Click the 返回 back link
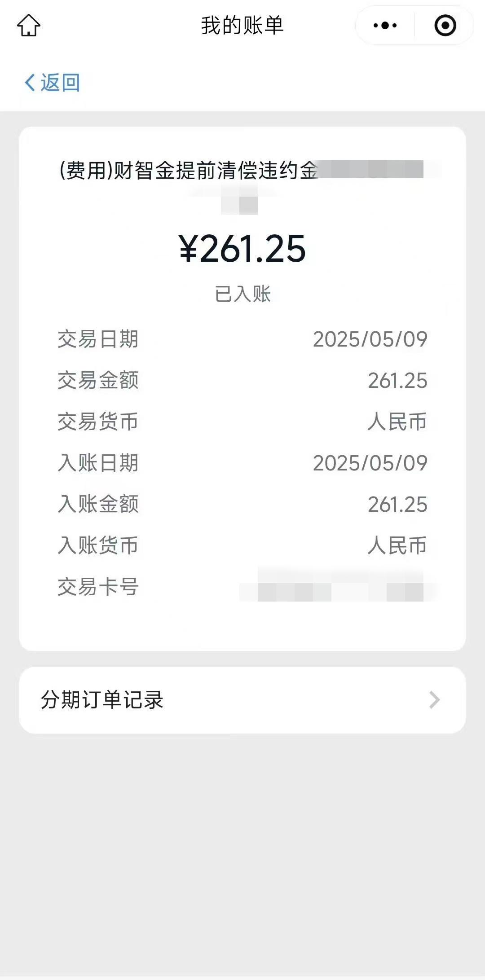 pyautogui.click(x=60, y=83)
